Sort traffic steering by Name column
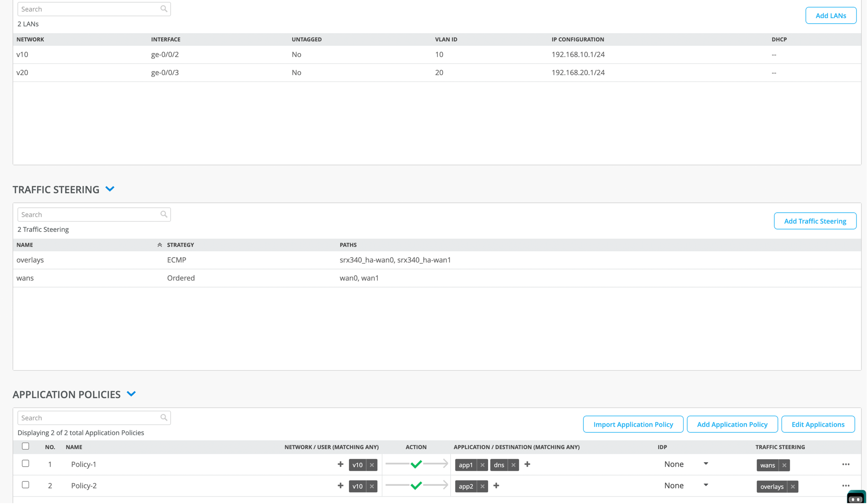This screenshot has width=868, height=504. click(x=25, y=245)
